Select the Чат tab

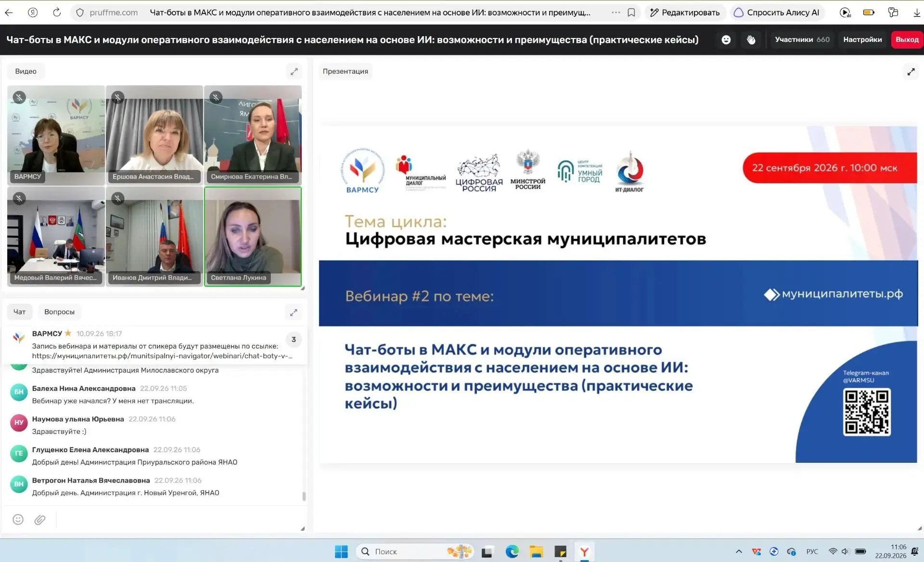click(19, 312)
